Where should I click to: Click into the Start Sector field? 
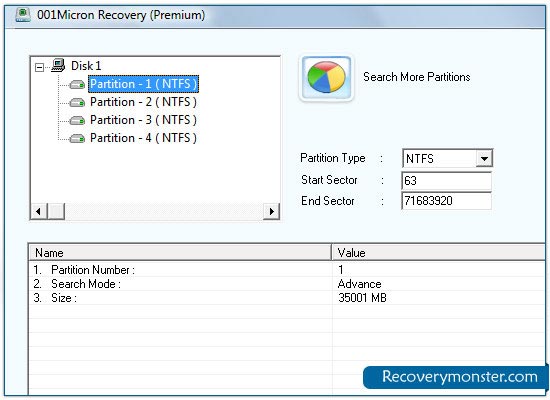pos(447,181)
